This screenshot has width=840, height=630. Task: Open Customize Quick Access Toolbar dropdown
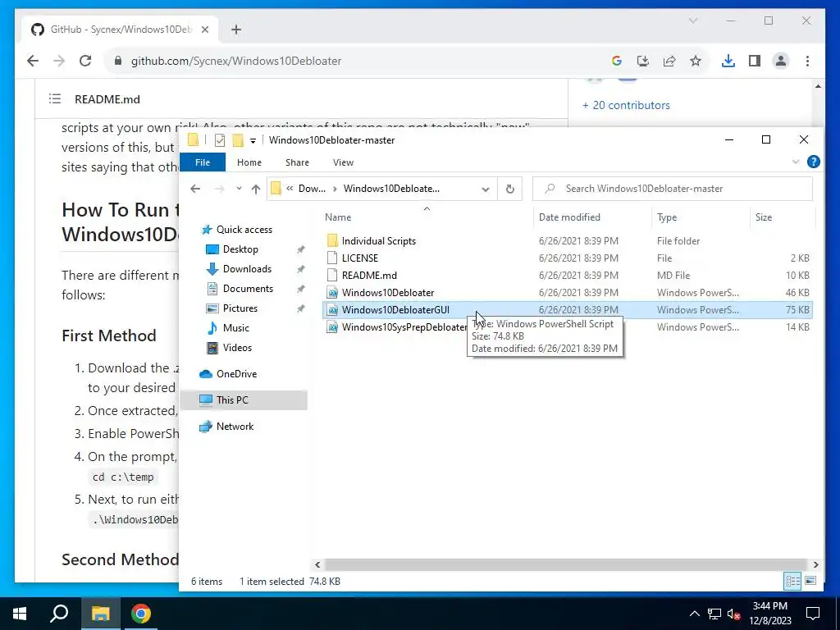coord(253,140)
